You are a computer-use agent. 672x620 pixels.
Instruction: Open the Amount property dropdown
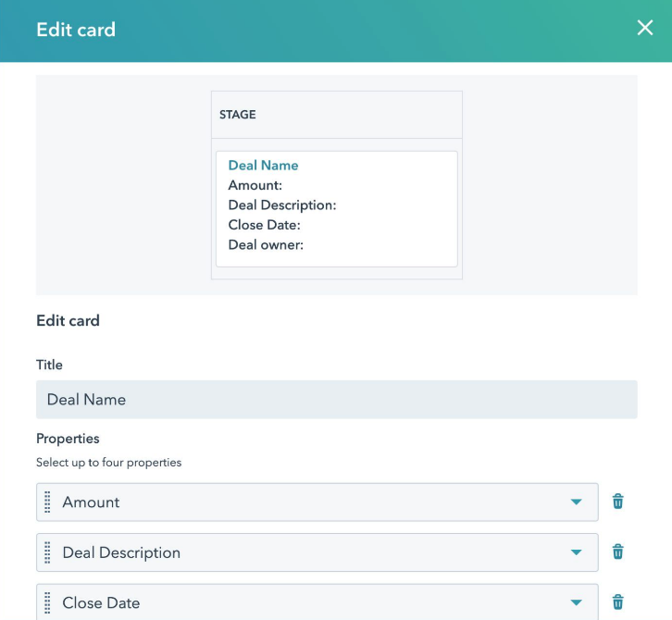(x=317, y=502)
